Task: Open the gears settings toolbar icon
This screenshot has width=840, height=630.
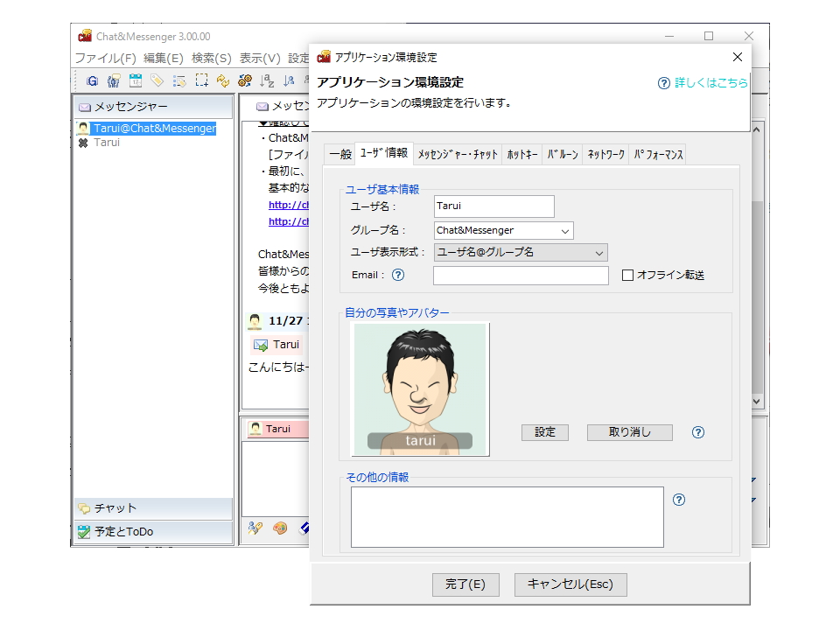Action: click(x=243, y=80)
